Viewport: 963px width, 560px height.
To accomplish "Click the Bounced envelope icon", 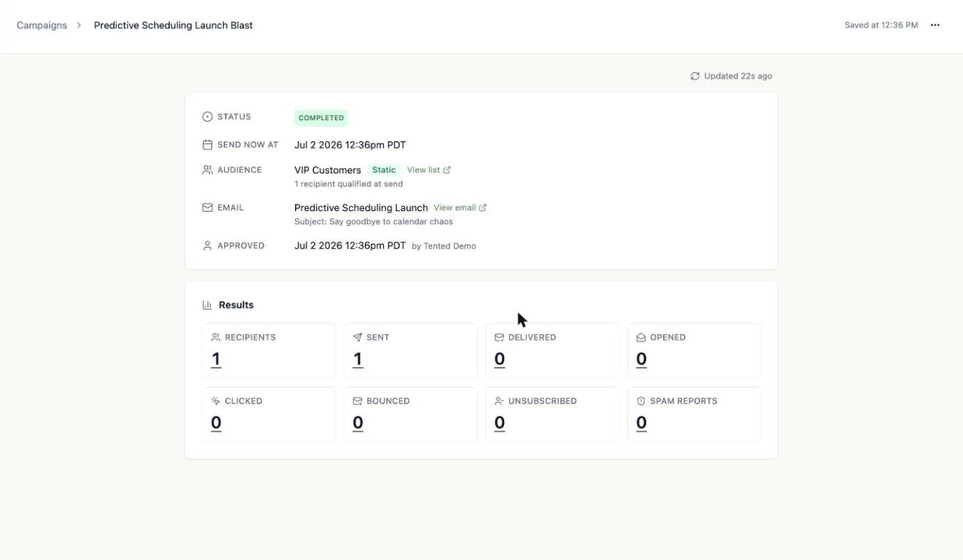I will [358, 401].
